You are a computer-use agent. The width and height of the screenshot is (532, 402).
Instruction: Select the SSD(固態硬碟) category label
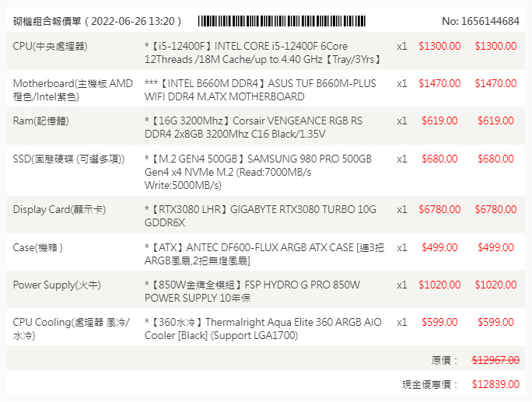click(x=68, y=159)
